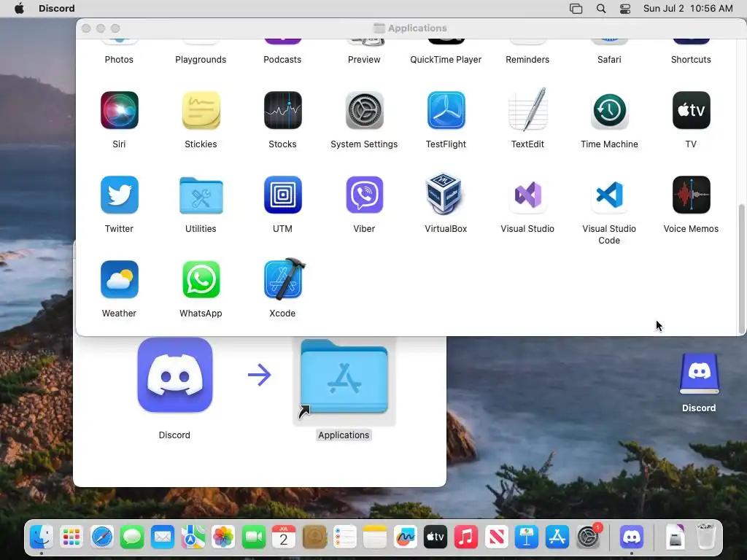Open Notes from the Dock

375,537
